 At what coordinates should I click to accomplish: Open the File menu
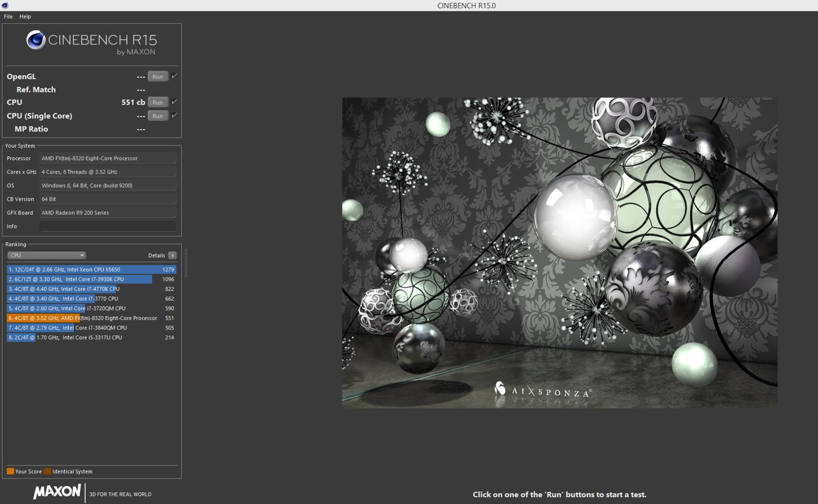coord(8,17)
